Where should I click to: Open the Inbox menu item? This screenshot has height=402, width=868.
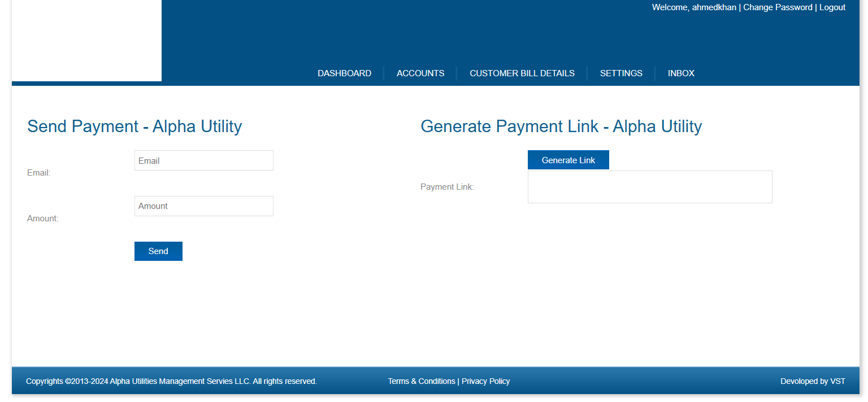click(681, 73)
